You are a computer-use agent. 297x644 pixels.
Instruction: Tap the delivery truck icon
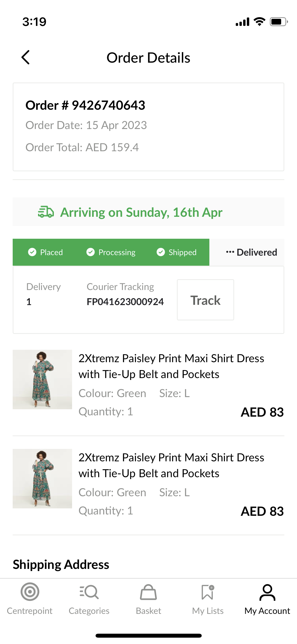tap(46, 212)
